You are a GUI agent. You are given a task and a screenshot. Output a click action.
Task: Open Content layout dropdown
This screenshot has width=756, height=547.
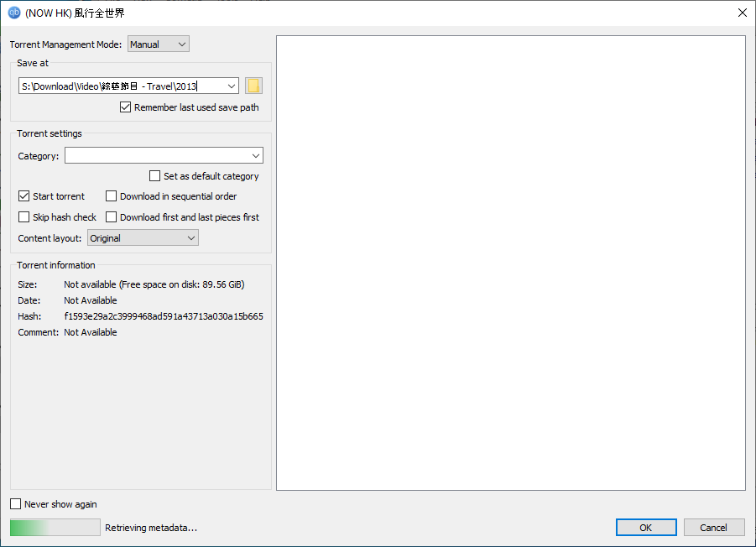143,238
